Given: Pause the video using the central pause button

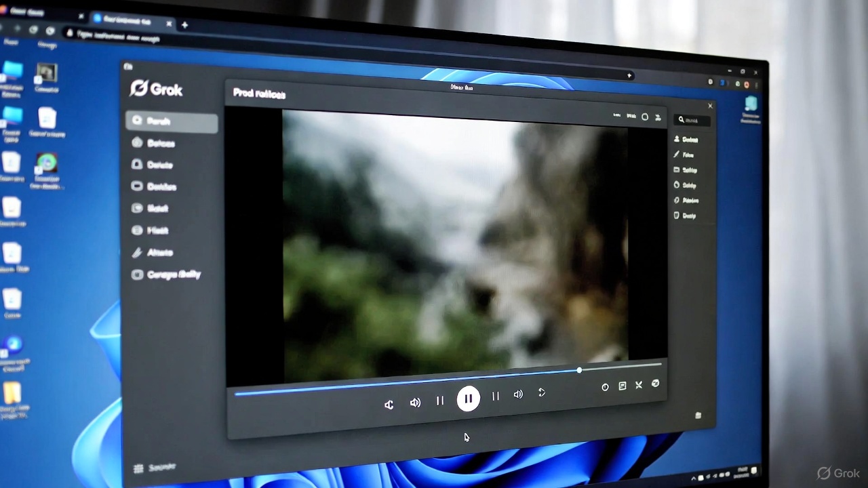Looking at the screenshot, I should 469,399.
